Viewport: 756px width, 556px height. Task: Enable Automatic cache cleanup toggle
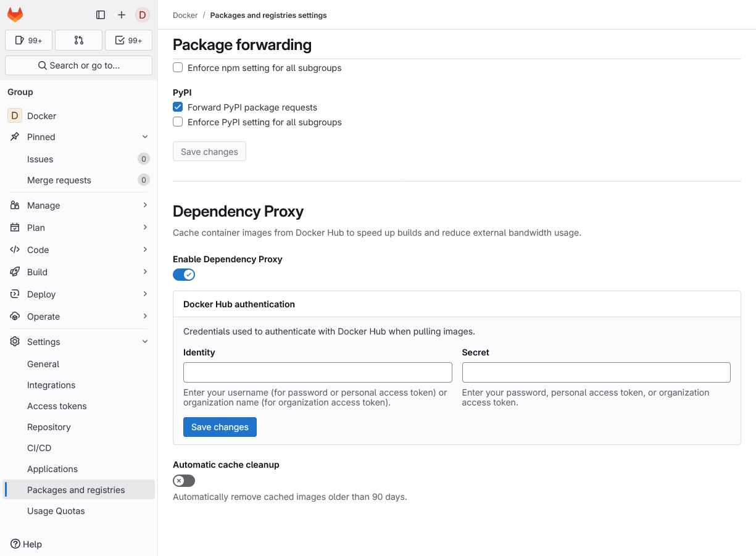[184, 481]
